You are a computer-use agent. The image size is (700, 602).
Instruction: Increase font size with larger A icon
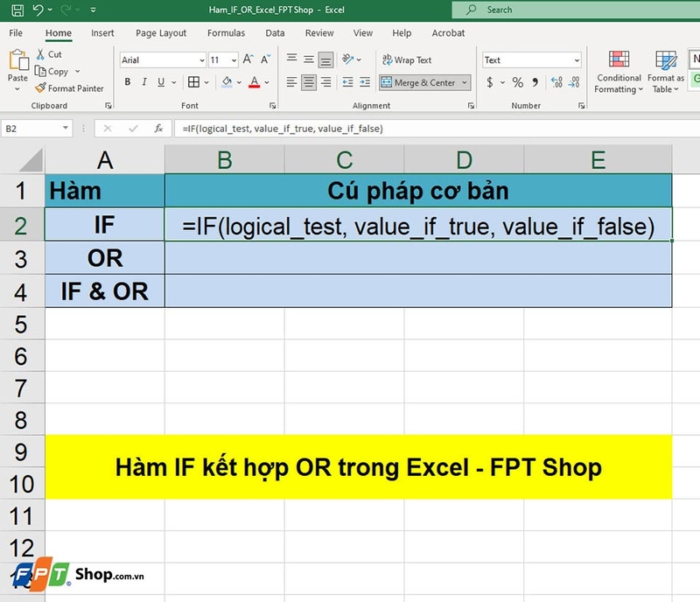(248, 59)
